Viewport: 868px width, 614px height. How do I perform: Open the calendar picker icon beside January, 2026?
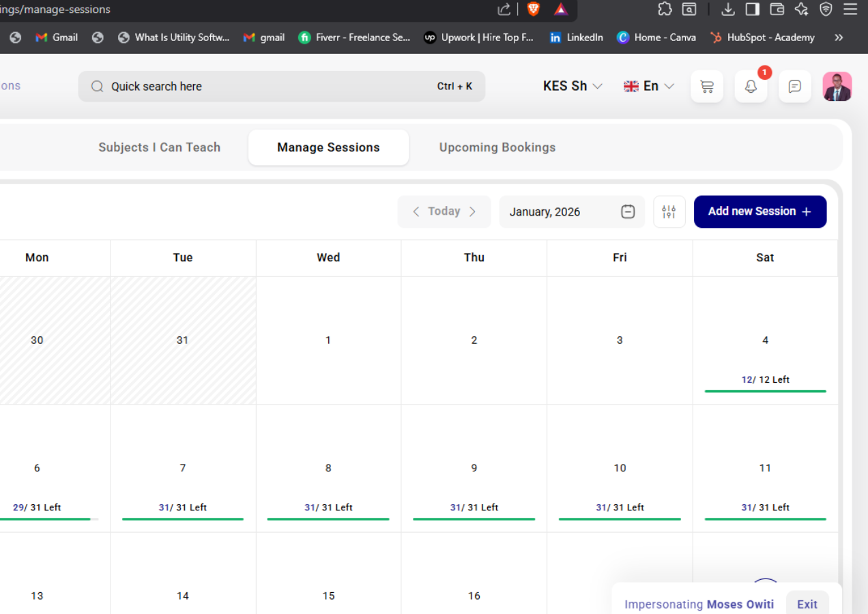click(628, 211)
